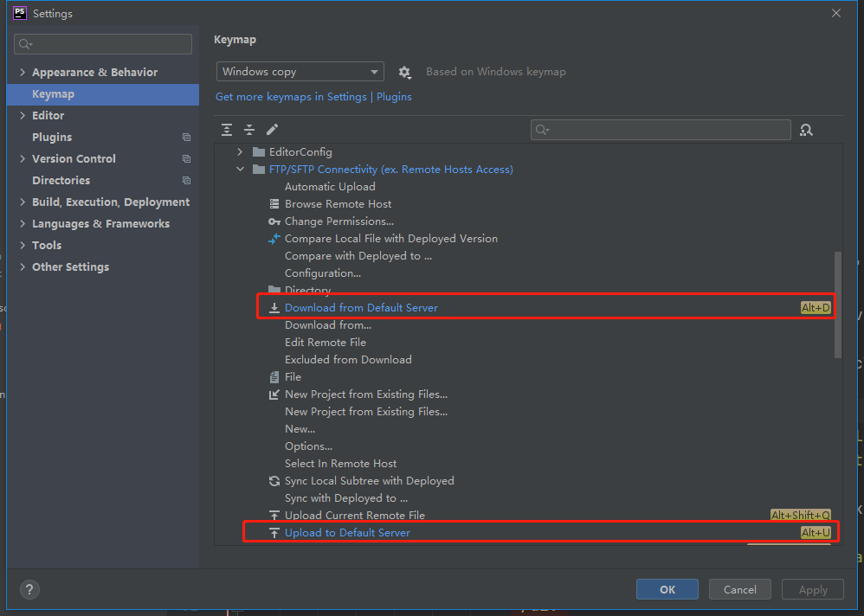Select Sync with Deployed to ... action
Viewport: 864px width, 616px height.
pyautogui.click(x=346, y=498)
